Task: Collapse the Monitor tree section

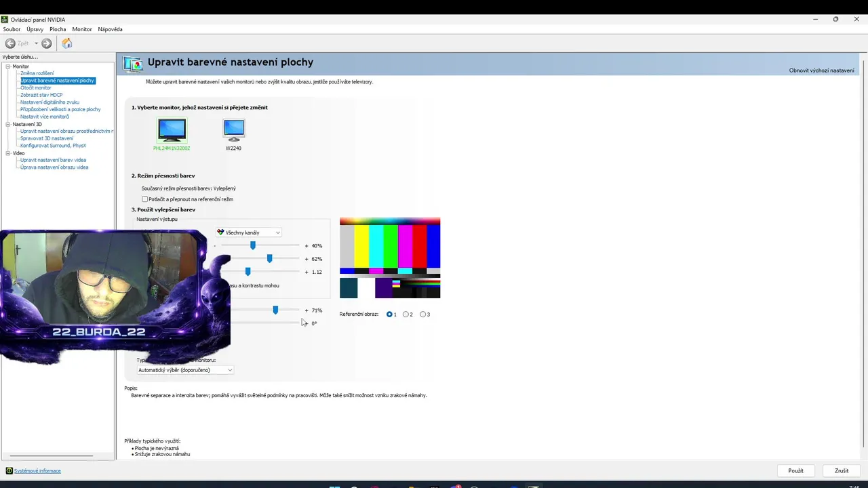Action: pyautogui.click(x=8, y=66)
